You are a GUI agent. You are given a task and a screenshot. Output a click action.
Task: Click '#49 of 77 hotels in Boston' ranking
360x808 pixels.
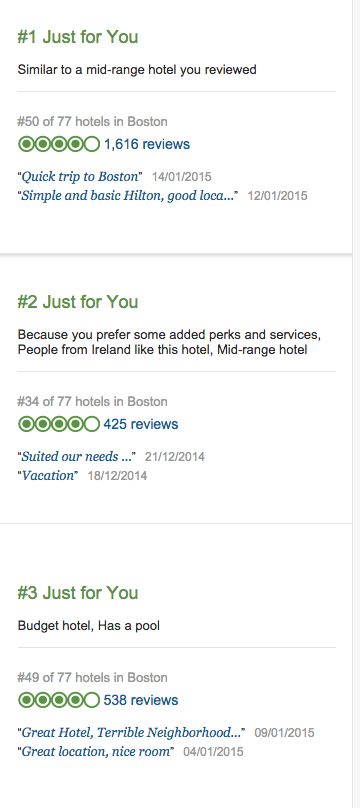tap(92, 678)
